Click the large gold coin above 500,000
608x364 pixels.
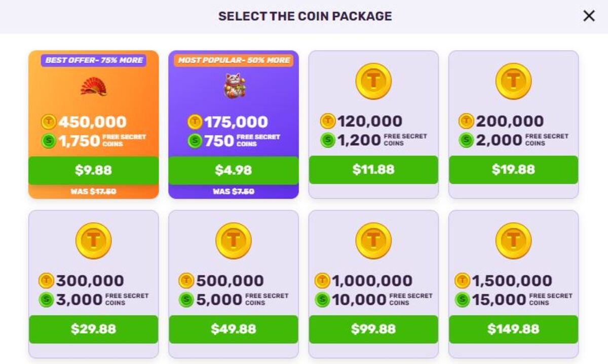click(x=234, y=240)
